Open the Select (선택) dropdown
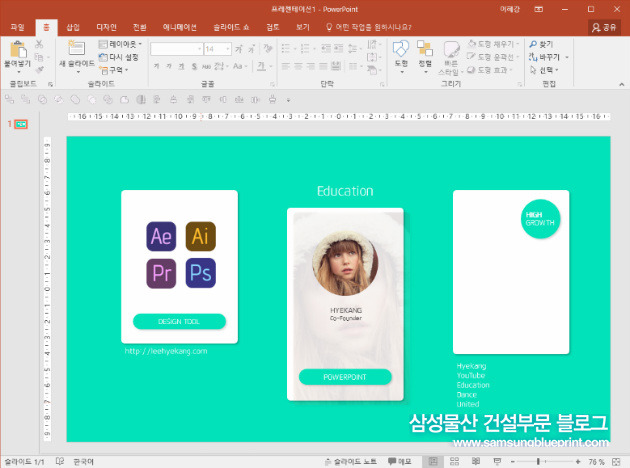Viewport: 630px width, 468px height. pos(544,70)
